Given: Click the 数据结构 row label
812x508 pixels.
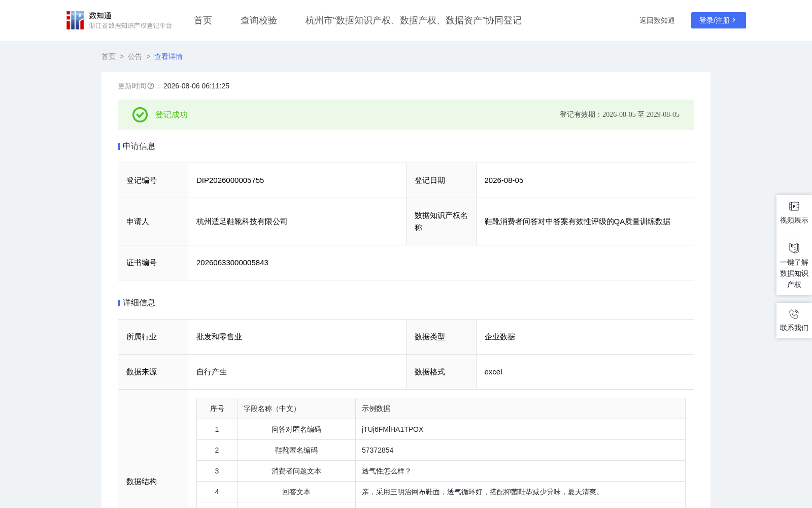Looking at the screenshot, I should pyautogui.click(x=142, y=482).
